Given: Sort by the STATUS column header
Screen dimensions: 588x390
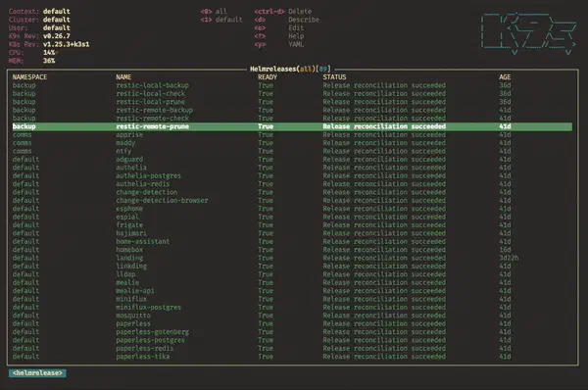Looking at the screenshot, I should [334, 77].
